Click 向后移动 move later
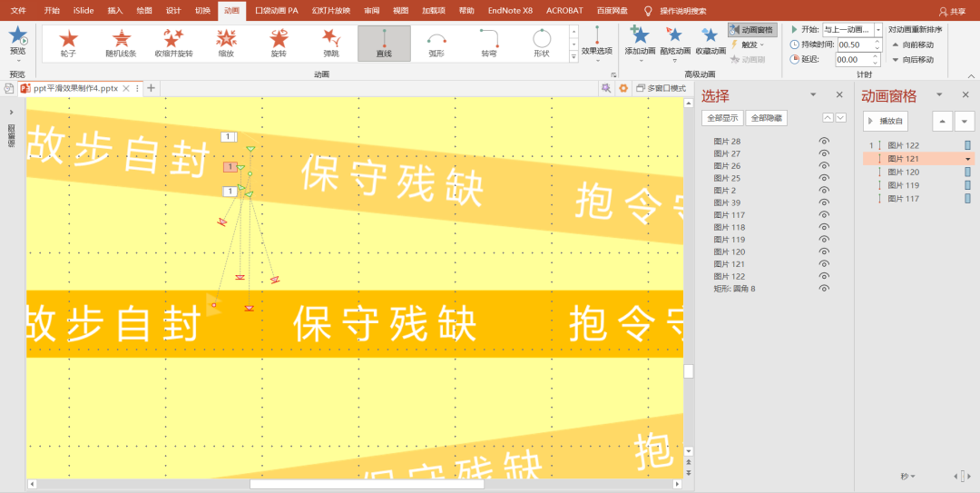980x493 pixels. pyautogui.click(x=913, y=59)
